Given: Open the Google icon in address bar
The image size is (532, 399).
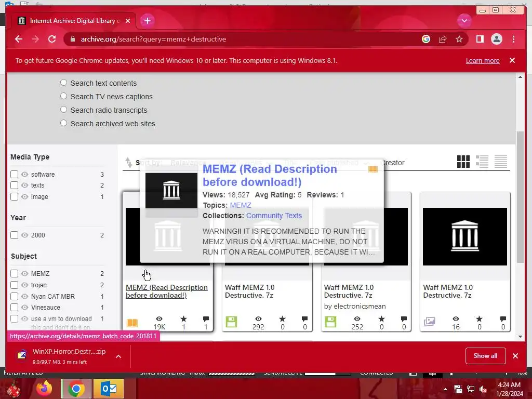Looking at the screenshot, I should pyautogui.click(x=426, y=39).
